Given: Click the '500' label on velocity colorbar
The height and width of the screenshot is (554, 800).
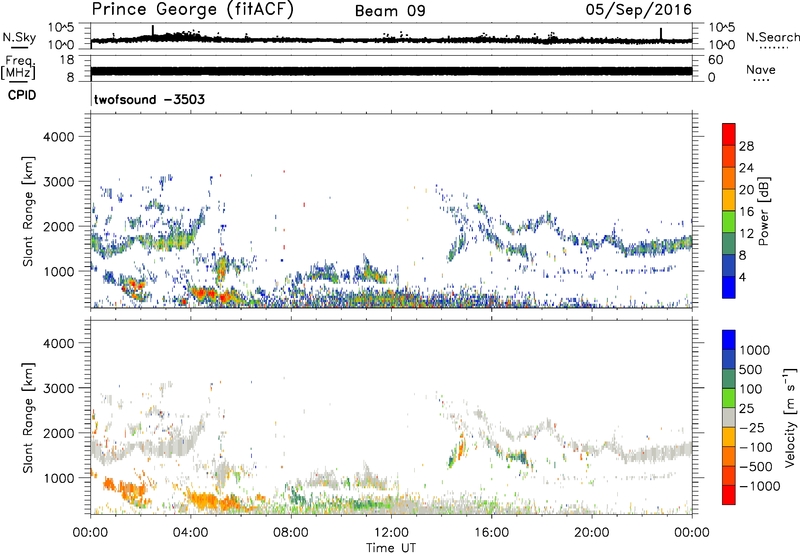Looking at the screenshot, I should (x=751, y=369).
